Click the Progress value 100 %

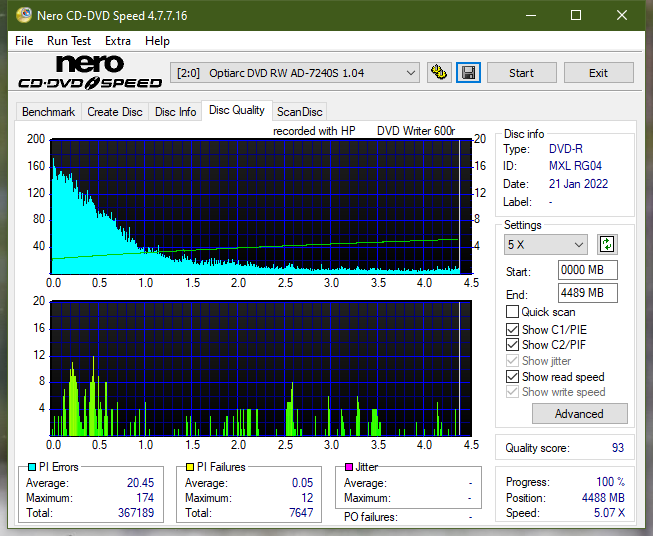[x=611, y=482]
